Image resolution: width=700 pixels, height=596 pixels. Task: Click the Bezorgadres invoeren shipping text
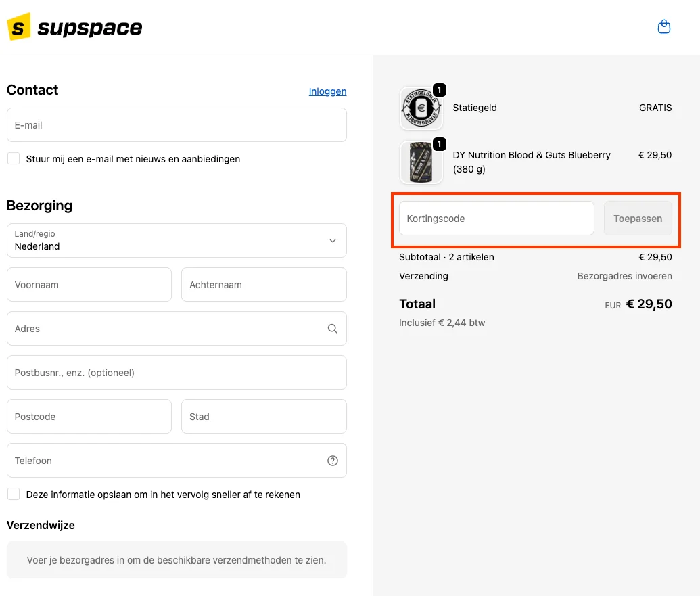coord(624,276)
